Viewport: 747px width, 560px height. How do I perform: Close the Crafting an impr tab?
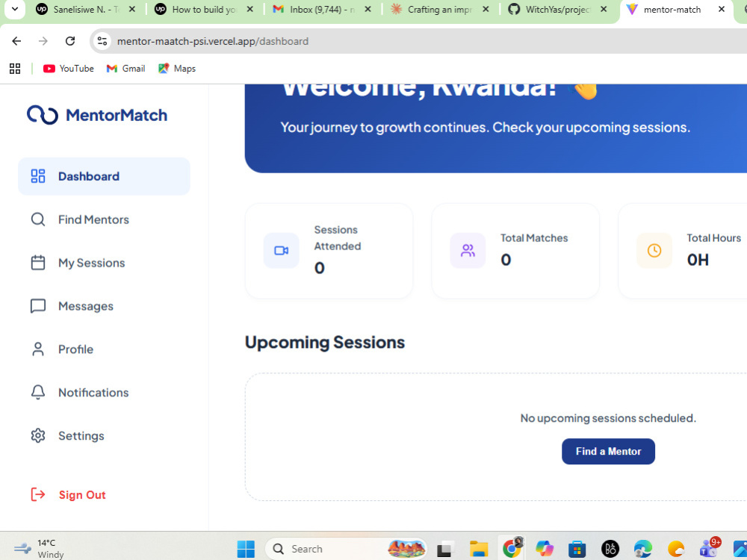point(486,9)
